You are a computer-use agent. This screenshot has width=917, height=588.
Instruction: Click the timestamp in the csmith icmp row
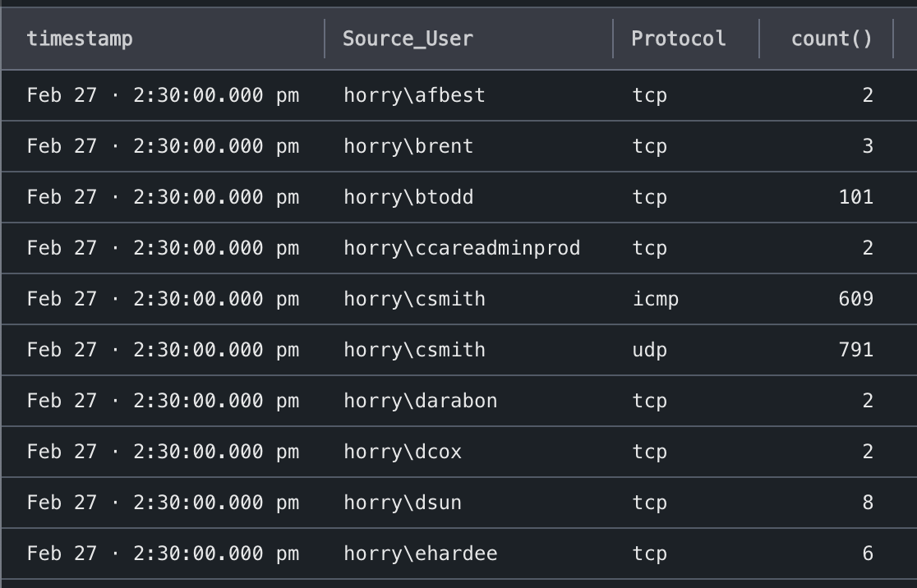pyautogui.click(x=164, y=299)
